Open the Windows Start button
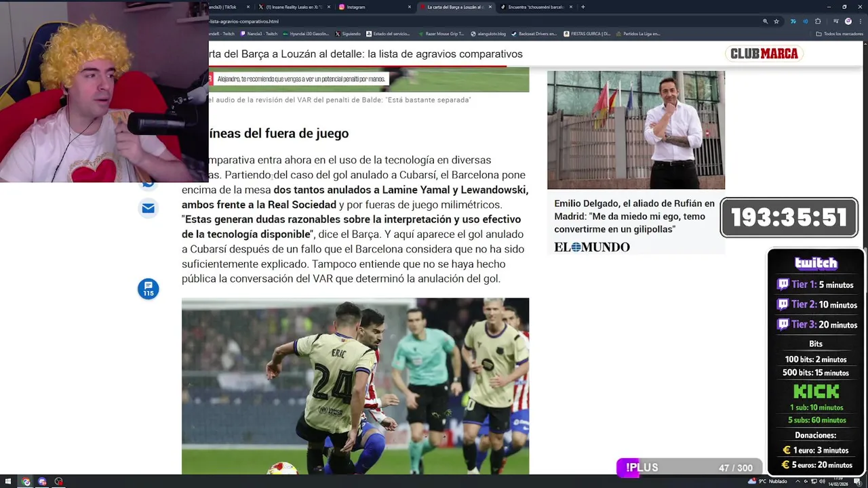The image size is (868, 488). pyautogui.click(x=9, y=482)
